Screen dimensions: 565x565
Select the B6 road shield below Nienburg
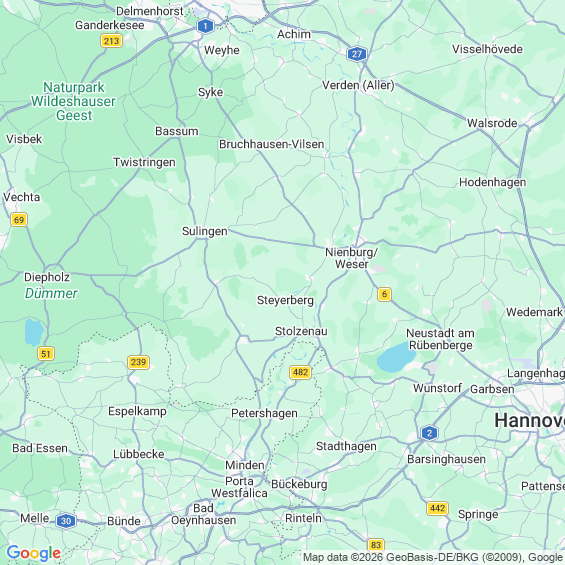[384, 294]
